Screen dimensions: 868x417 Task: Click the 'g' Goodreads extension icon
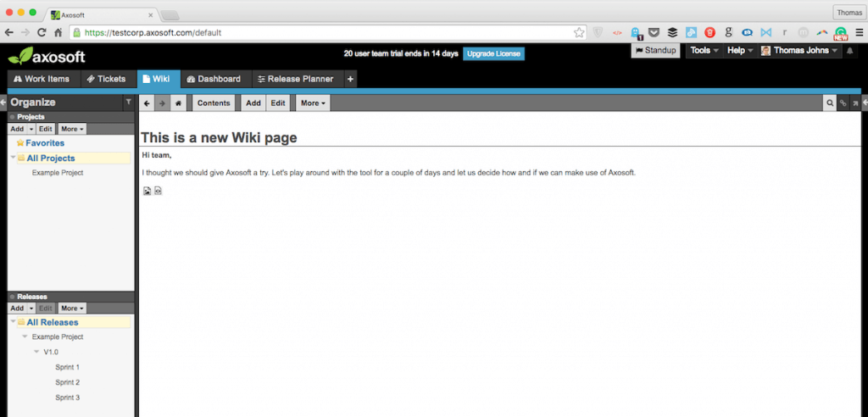pyautogui.click(x=728, y=33)
